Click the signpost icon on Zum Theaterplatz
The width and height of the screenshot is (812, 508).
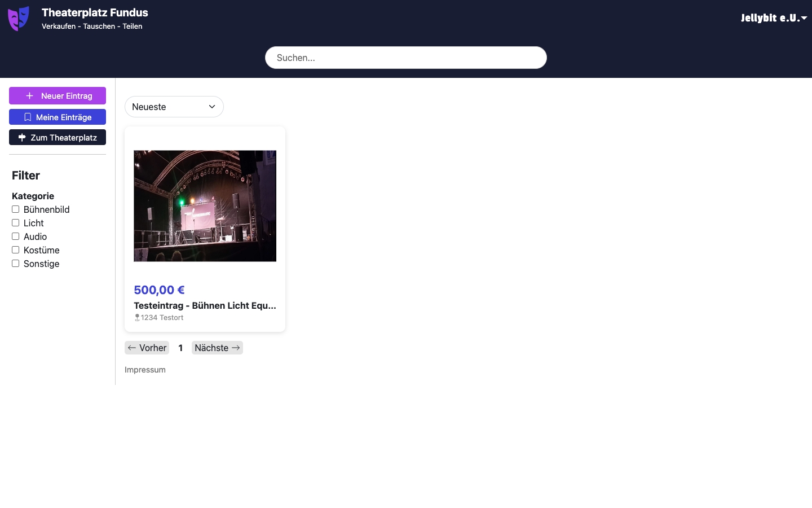click(22, 138)
